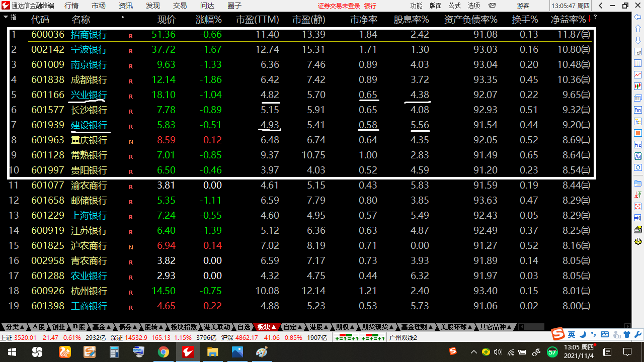Screen dimensions: 644x362
Task: Select the 招商银行 stock row name
Action: 89,35
